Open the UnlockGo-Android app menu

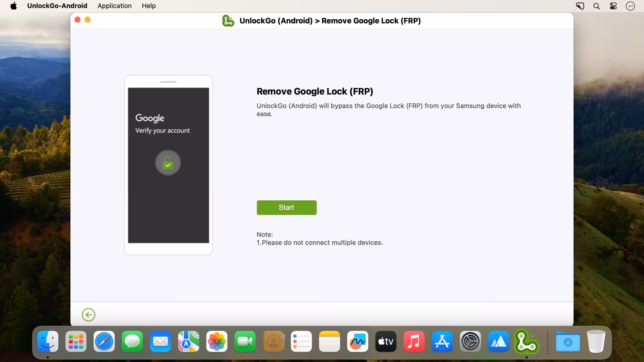[x=57, y=6]
